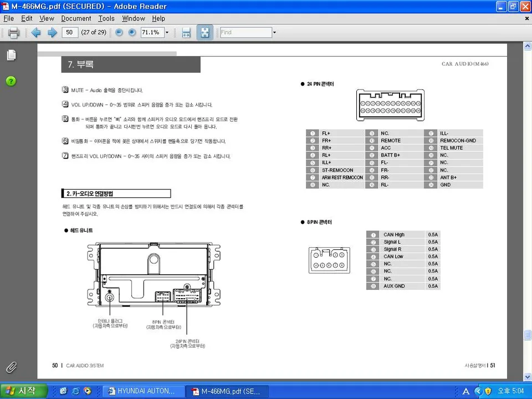Open the Edit menu
This screenshot has height=399, width=532.
pyautogui.click(x=27, y=18)
